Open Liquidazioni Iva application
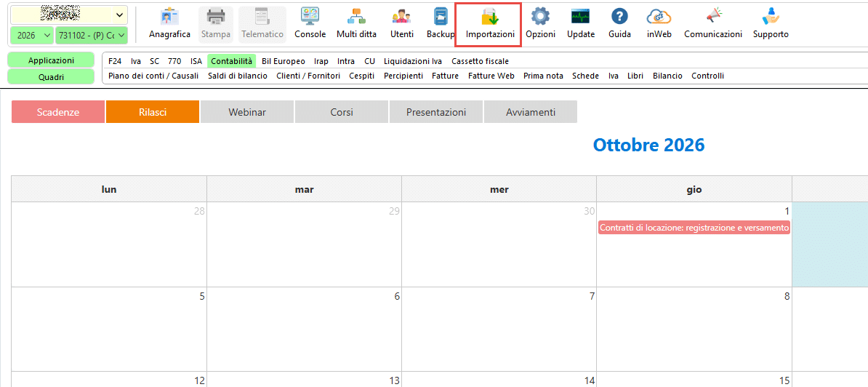This screenshot has width=868, height=387. 413,61
